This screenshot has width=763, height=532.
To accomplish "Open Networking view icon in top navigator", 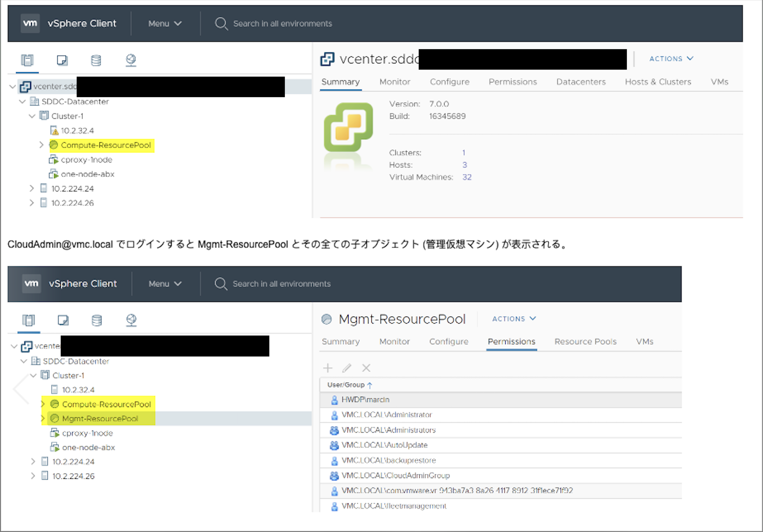I will coord(131,60).
